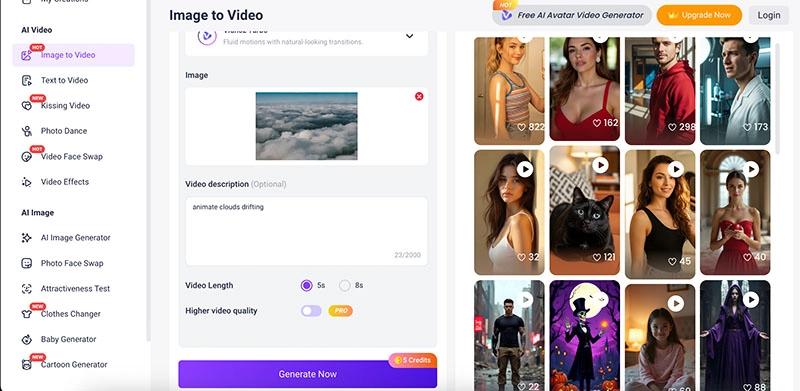
Task: Click the PRO badge next to quality toggle
Action: pyautogui.click(x=340, y=311)
